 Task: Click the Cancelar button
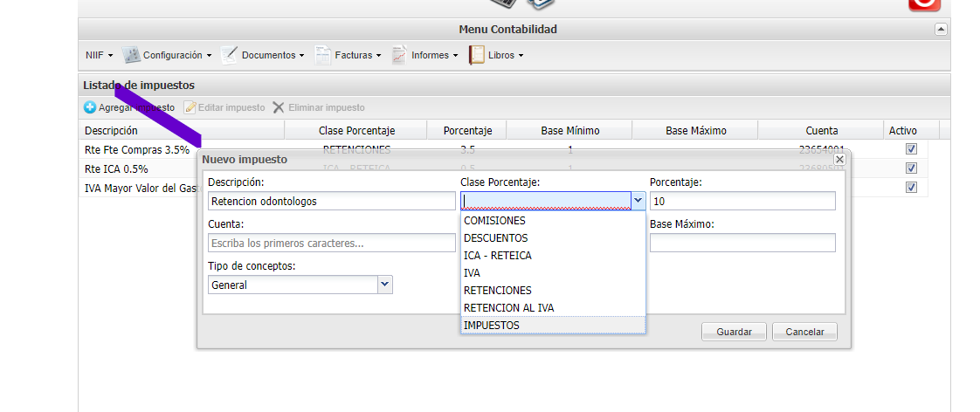[804, 332]
